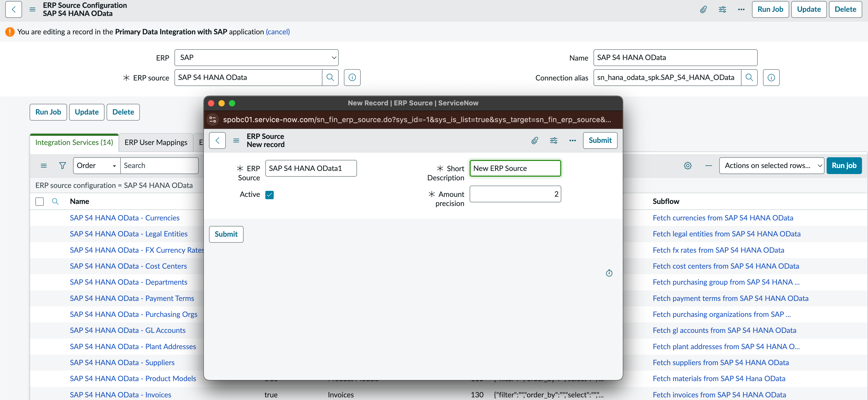Viewport: 868px width, 400px height.
Task: Open more options ellipsis in main header
Action: (x=741, y=9)
